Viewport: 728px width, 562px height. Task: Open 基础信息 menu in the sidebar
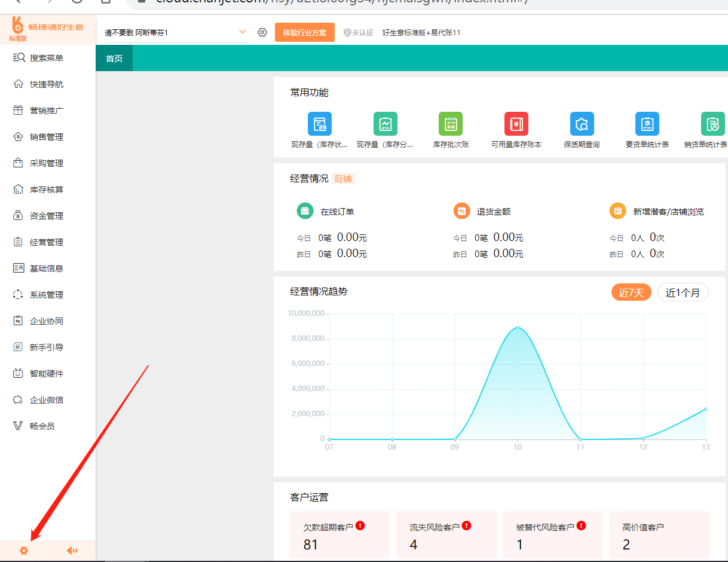coord(47,268)
